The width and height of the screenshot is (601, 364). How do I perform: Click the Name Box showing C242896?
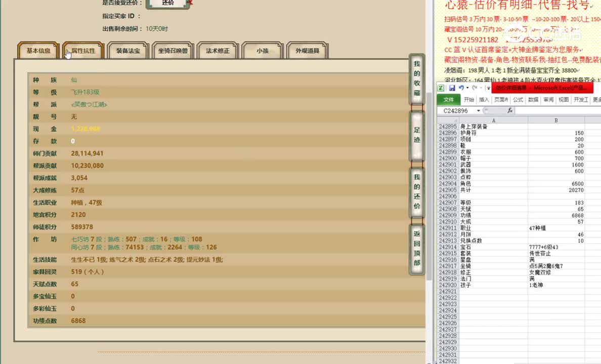[456, 111]
